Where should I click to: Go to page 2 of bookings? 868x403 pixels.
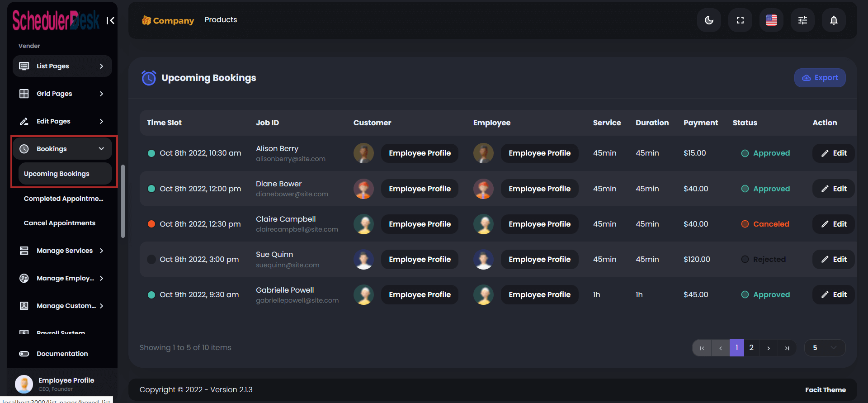(751, 348)
